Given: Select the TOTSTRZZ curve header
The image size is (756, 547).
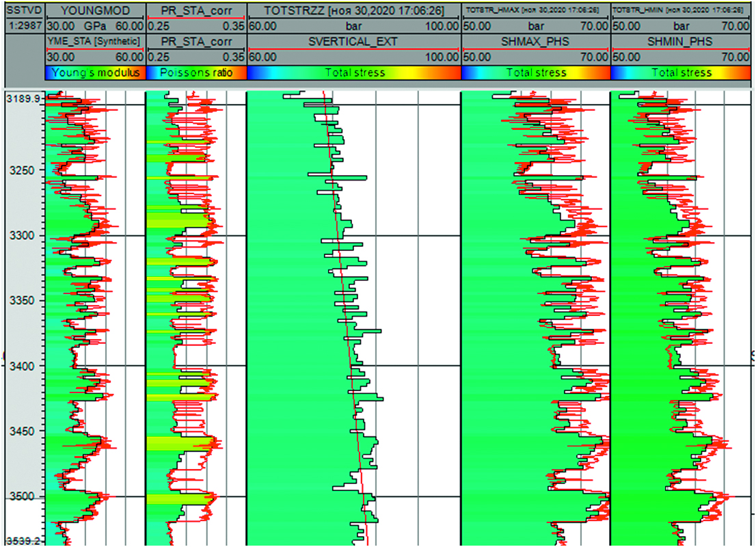Looking at the screenshot, I should [353, 10].
